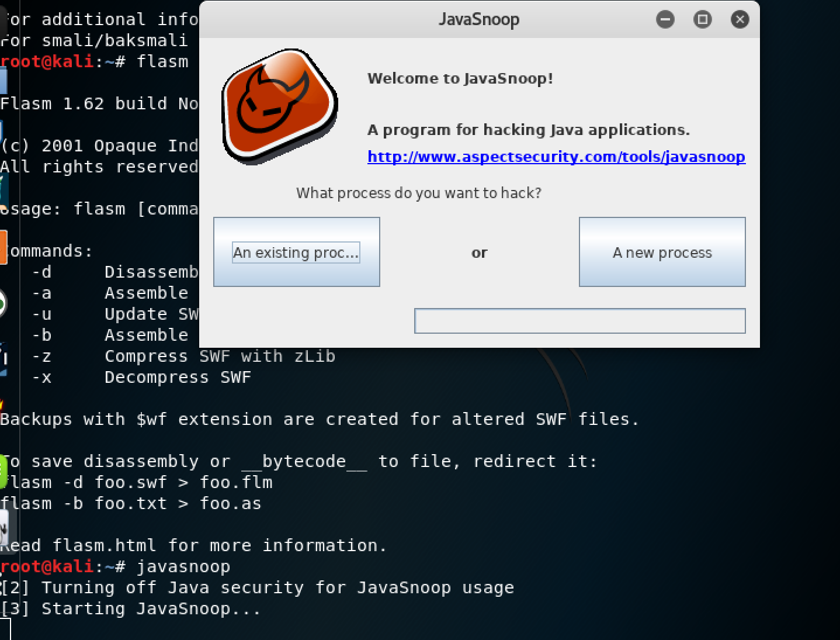
Task: Click the 'Welcome to JavaSnoop!' heading
Action: tap(460, 78)
